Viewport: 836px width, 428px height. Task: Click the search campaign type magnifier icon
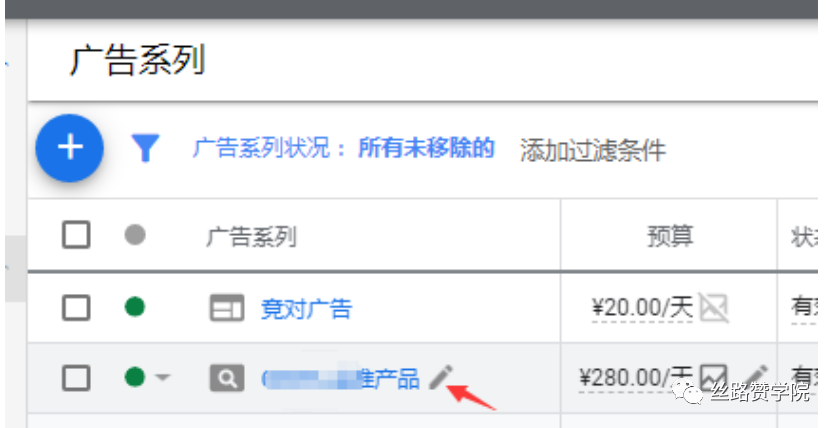click(x=227, y=378)
